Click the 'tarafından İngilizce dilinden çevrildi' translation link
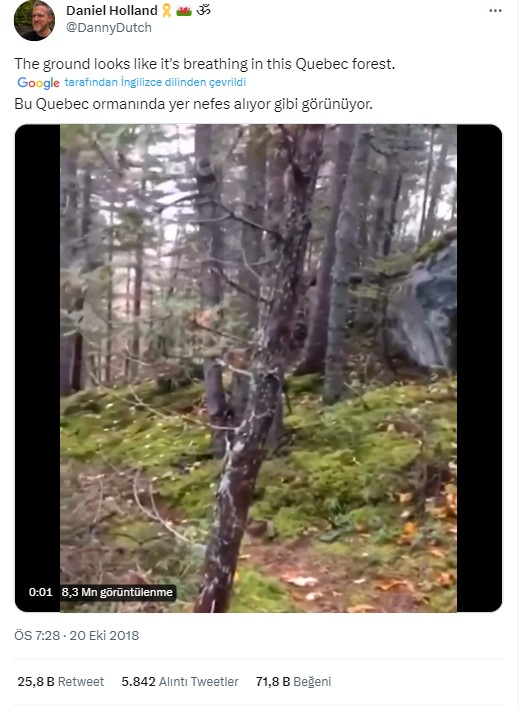 pyautogui.click(x=155, y=82)
